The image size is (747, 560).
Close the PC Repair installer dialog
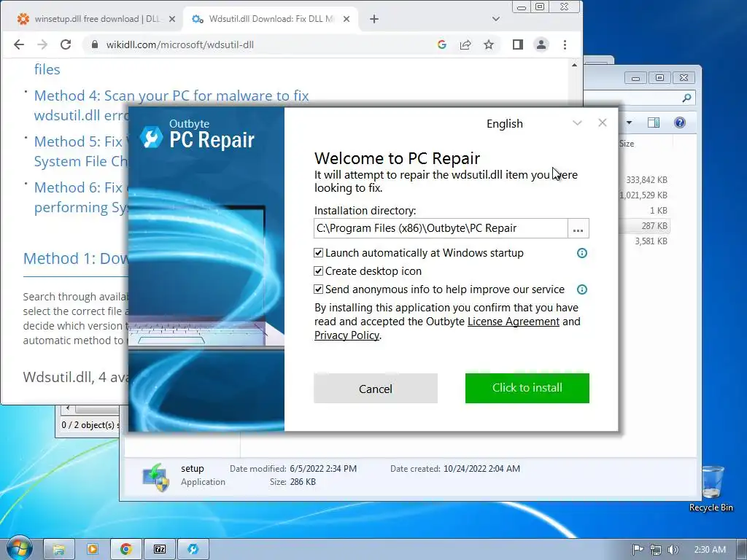(602, 122)
